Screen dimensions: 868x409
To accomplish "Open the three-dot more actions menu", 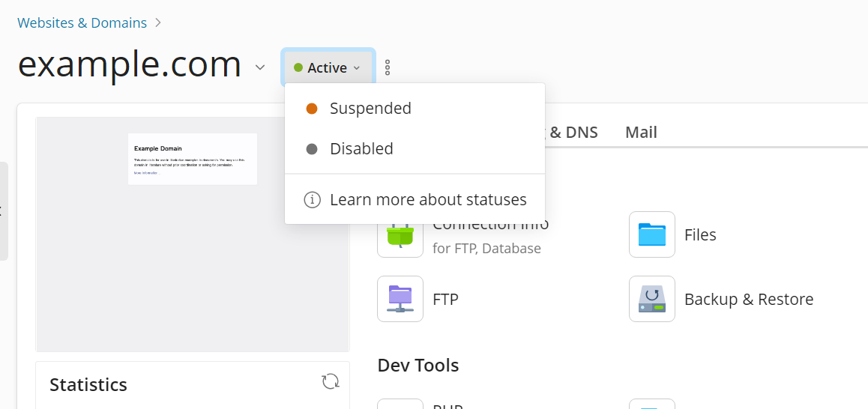I will [x=388, y=67].
